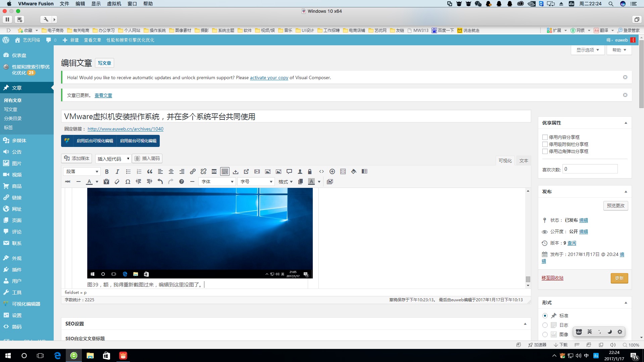Expand the 显示选项 screen options
644x362 pixels.
[588, 50]
